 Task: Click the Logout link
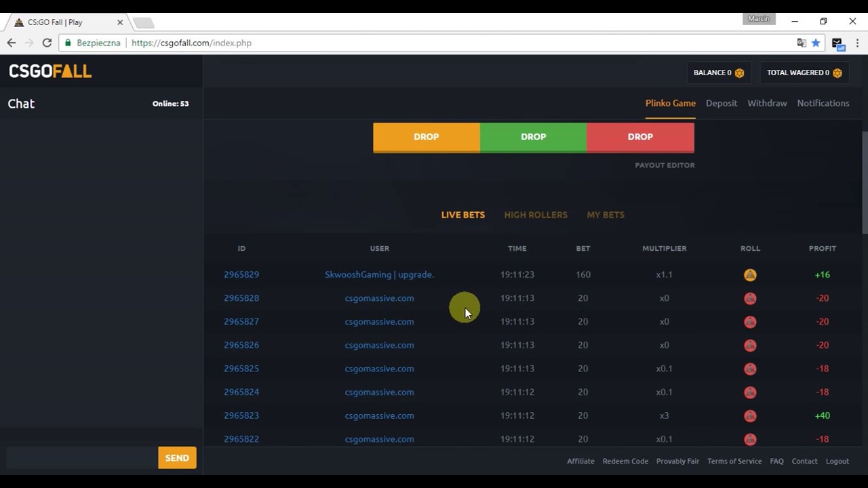click(837, 461)
